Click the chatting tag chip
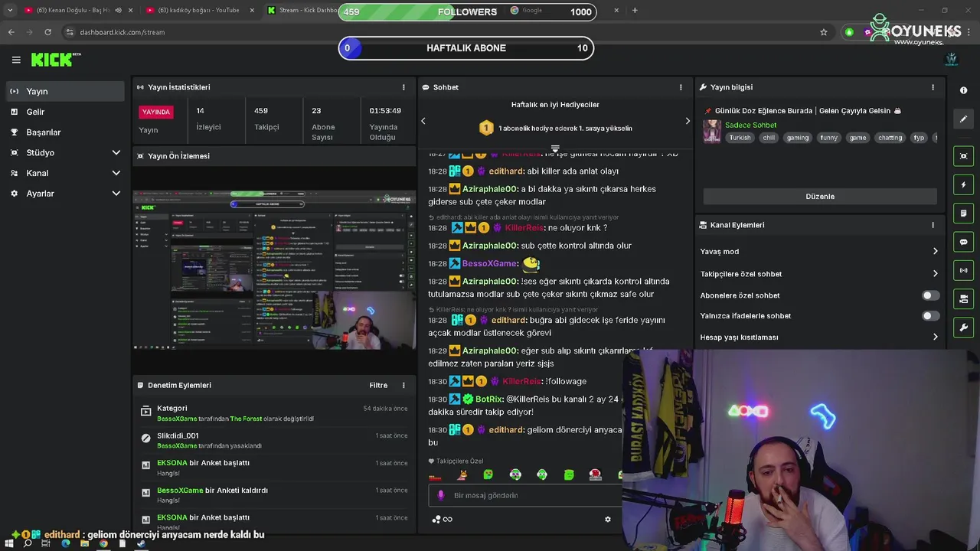980x551 pixels. (x=890, y=138)
